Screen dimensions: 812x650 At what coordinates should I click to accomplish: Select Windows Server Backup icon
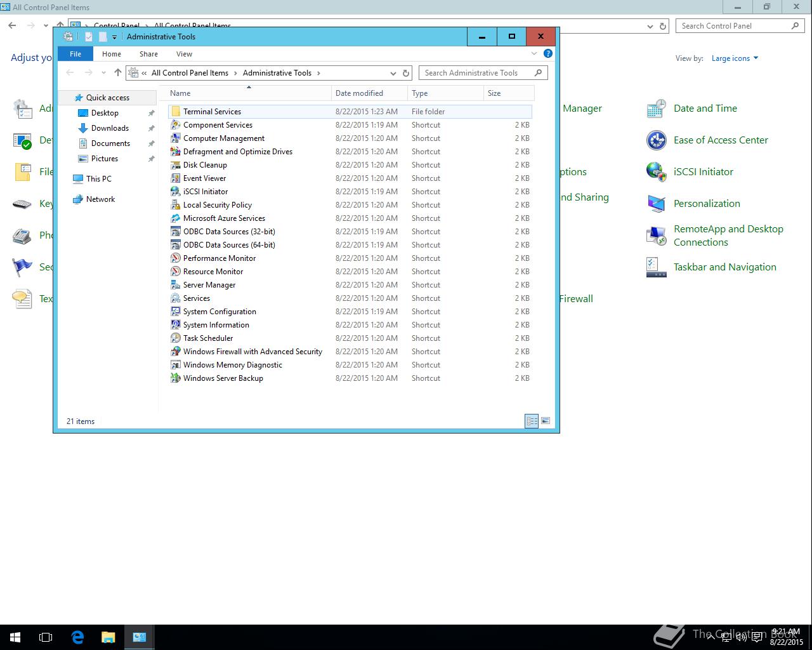(x=176, y=378)
